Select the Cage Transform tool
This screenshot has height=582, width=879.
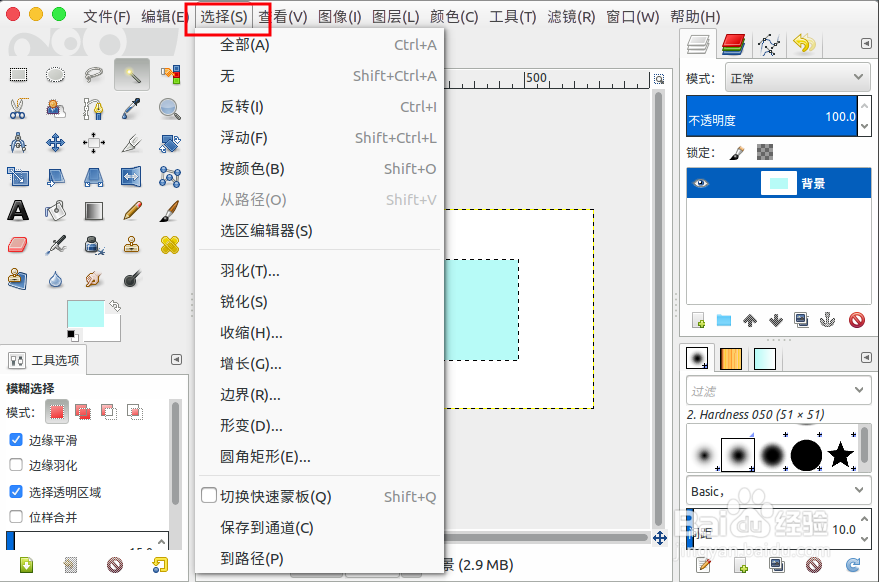click(x=170, y=177)
